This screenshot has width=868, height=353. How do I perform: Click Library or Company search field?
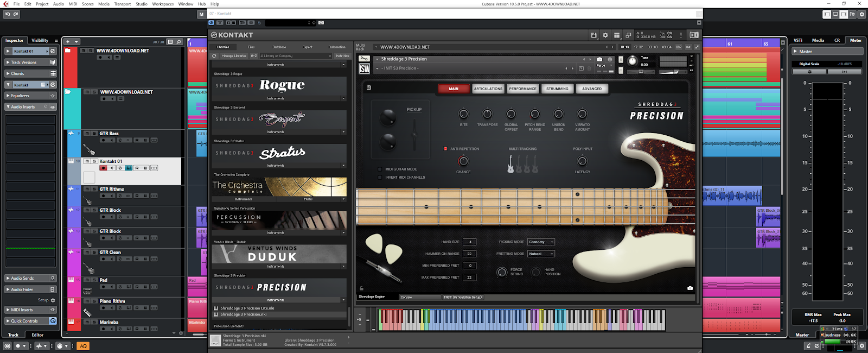[295, 55]
